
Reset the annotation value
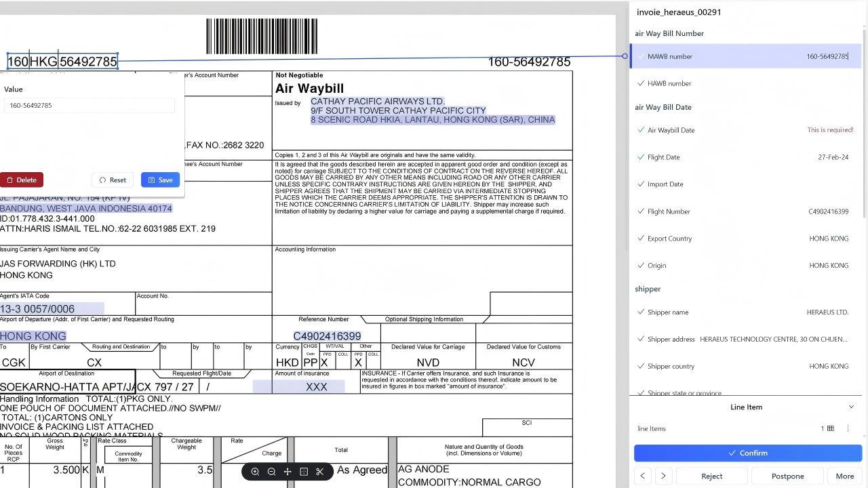click(x=113, y=180)
